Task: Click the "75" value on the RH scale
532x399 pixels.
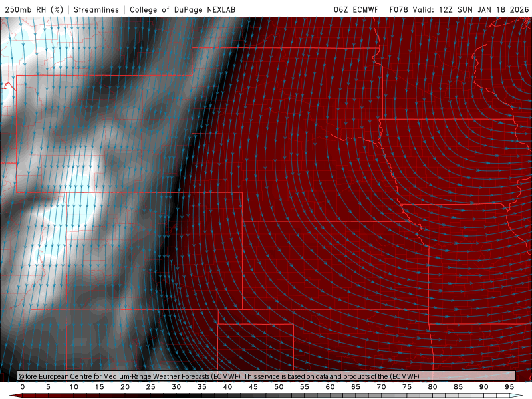Action: (x=407, y=387)
